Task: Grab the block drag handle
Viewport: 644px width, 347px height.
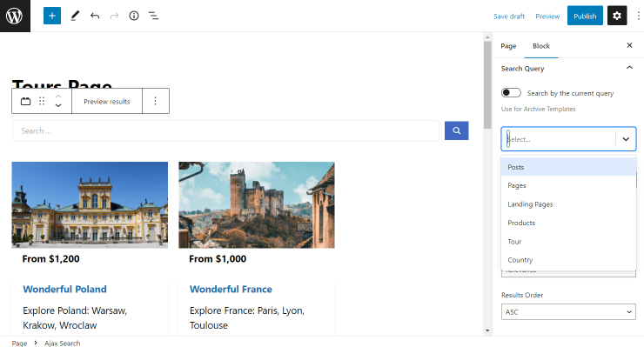Action: (x=42, y=101)
